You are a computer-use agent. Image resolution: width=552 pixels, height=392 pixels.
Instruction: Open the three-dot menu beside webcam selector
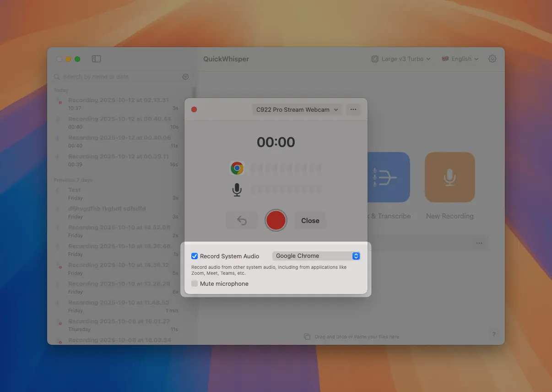(x=353, y=109)
